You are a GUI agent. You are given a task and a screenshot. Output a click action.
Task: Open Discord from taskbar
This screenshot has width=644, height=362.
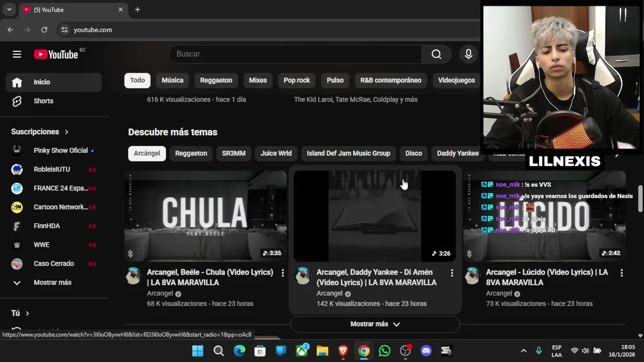click(426, 351)
